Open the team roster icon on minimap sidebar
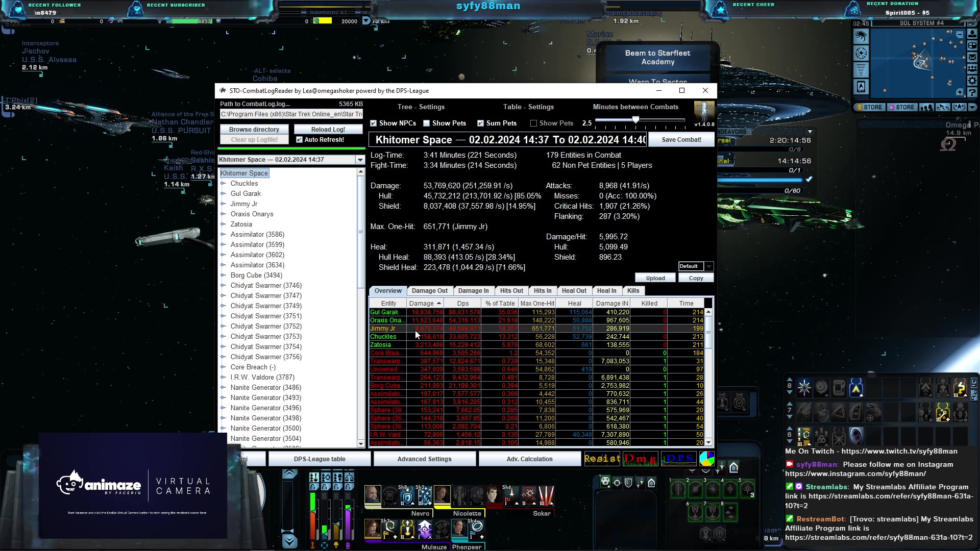The height and width of the screenshot is (551, 980). pos(972,68)
